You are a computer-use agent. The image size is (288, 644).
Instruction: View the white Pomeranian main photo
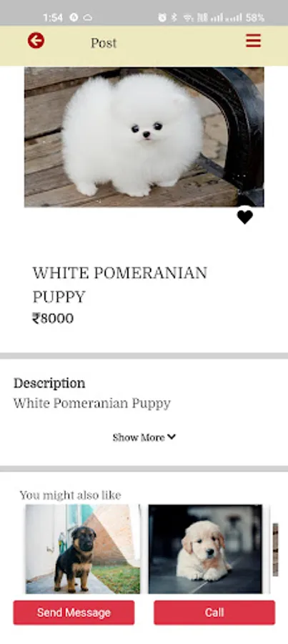[x=144, y=137]
